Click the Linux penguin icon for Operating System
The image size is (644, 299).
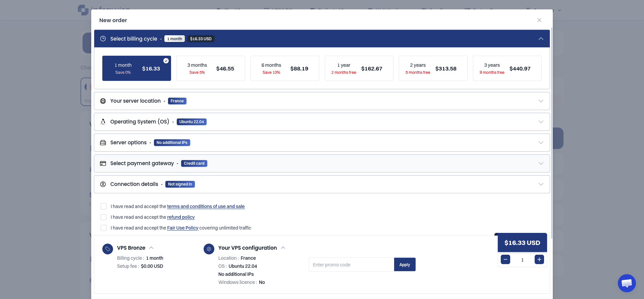click(x=103, y=122)
